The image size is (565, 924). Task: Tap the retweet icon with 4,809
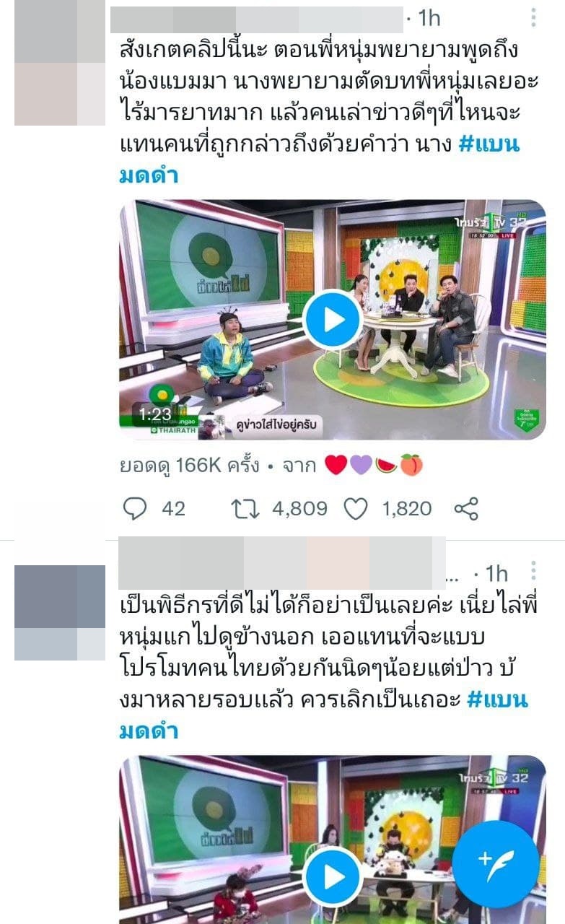click(x=246, y=509)
